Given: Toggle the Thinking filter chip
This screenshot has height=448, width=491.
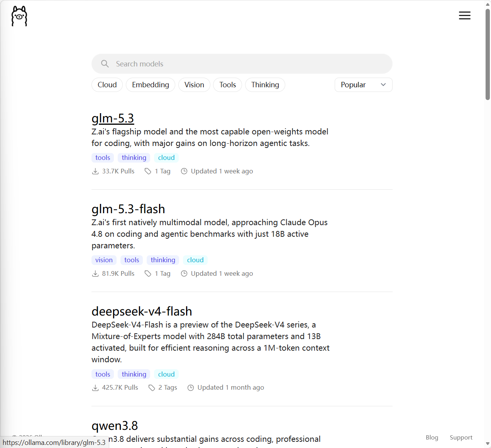Looking at the screenshot, I should pos(265,85).
